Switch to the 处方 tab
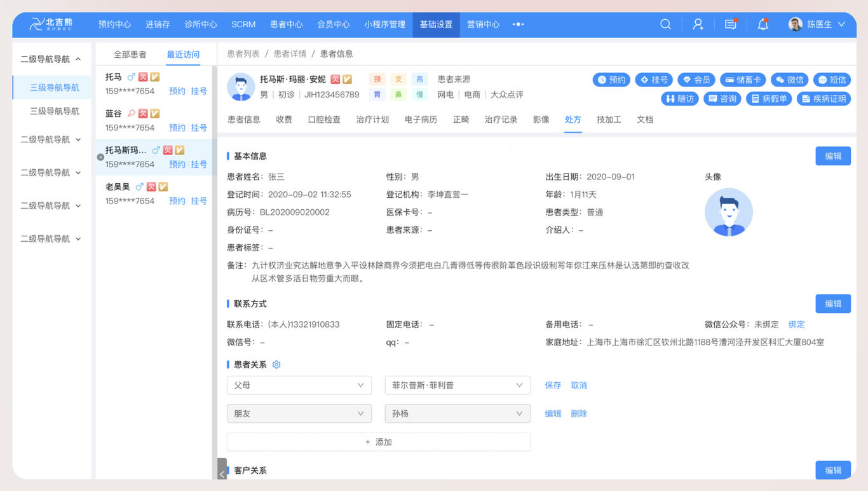 [x=573, y=120]
